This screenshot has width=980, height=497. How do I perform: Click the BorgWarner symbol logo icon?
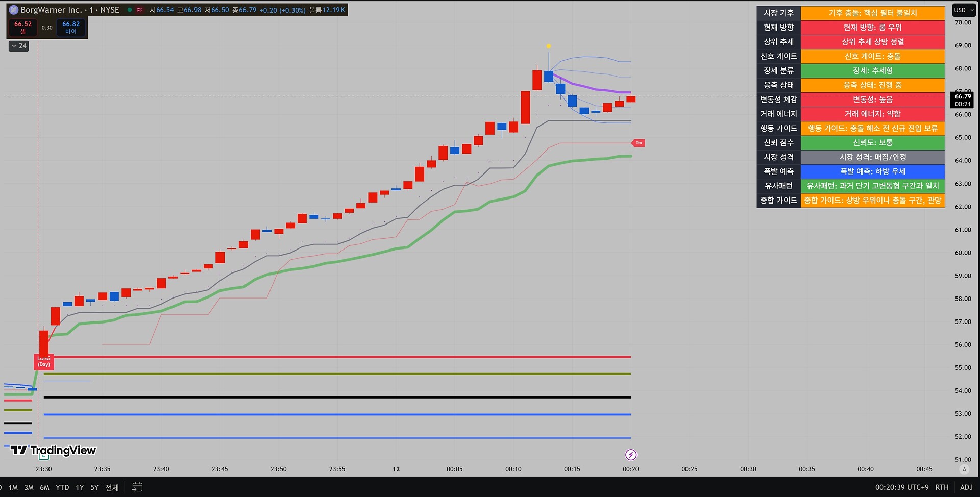pos(14,10)
